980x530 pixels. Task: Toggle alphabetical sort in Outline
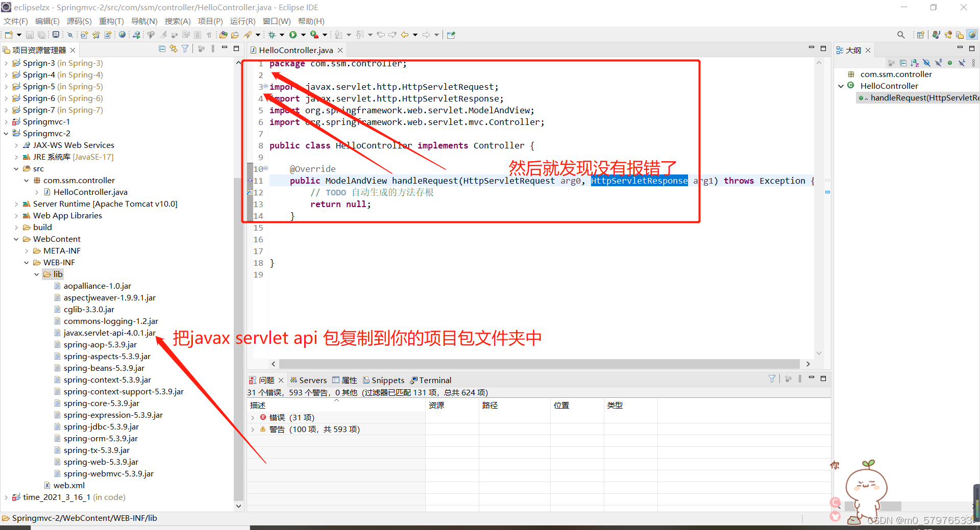tap(915, 63)
